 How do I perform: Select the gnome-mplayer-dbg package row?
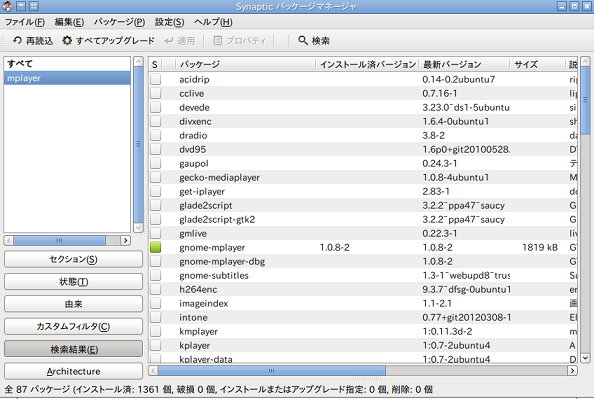coord(363,261)
